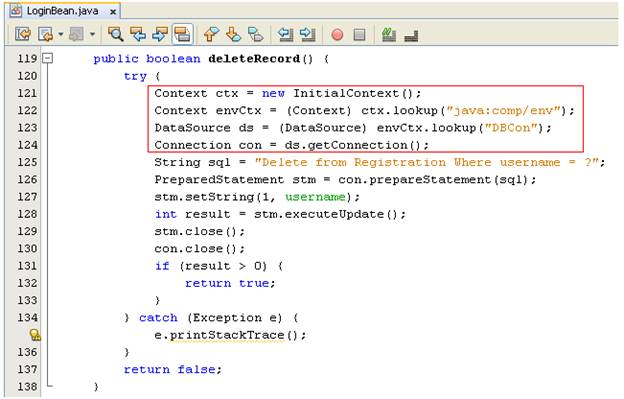Click the Back navigation icon

[45, 34]
